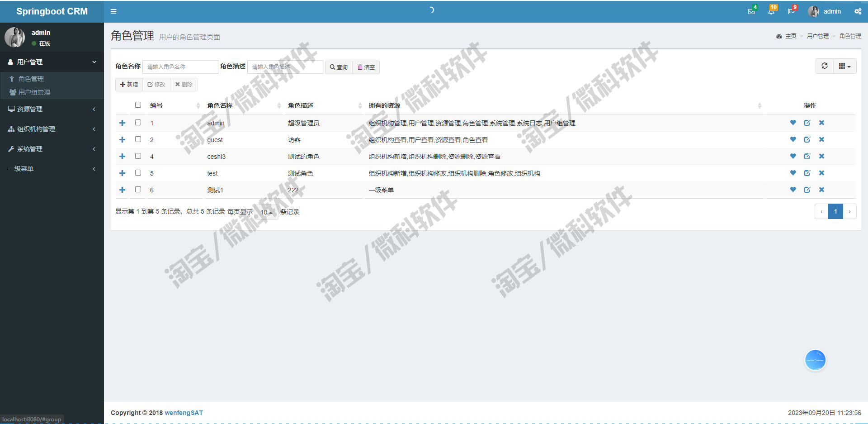Open 角色管理 in the sidebar
The width and height of the screenshot is (868, 424).
31,79
